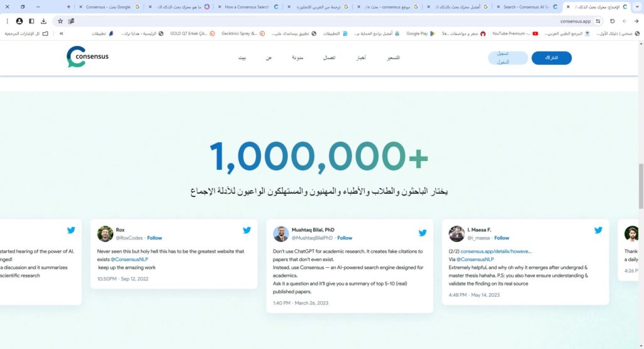
Task: Reload the page with the refresh icon
Action: click(612, 21)
